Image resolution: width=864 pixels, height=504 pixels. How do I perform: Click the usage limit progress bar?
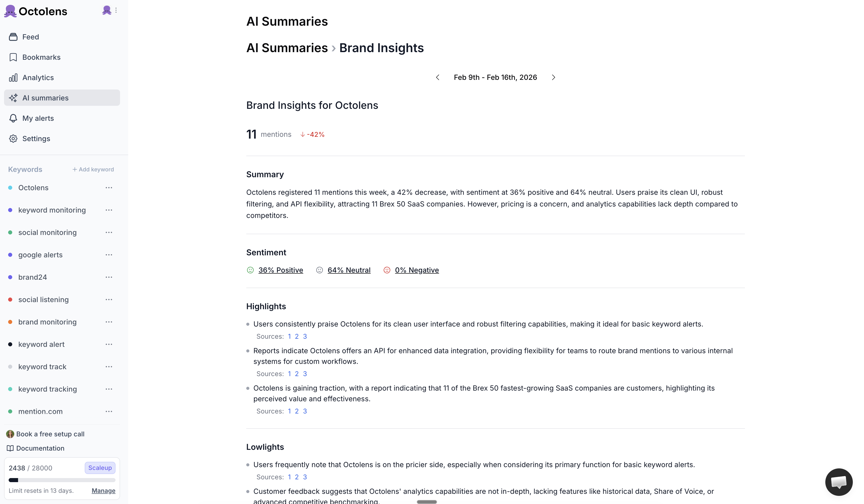point(62,480)
